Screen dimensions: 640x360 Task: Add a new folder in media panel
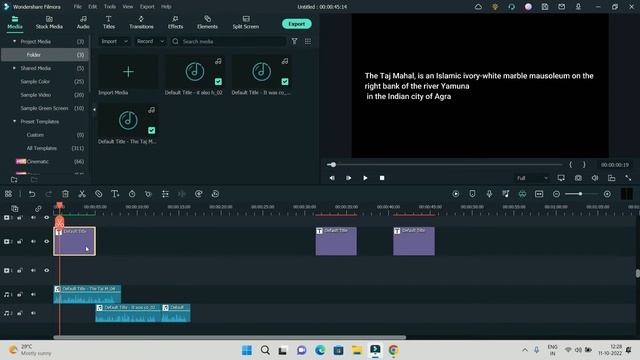(14, 180)
